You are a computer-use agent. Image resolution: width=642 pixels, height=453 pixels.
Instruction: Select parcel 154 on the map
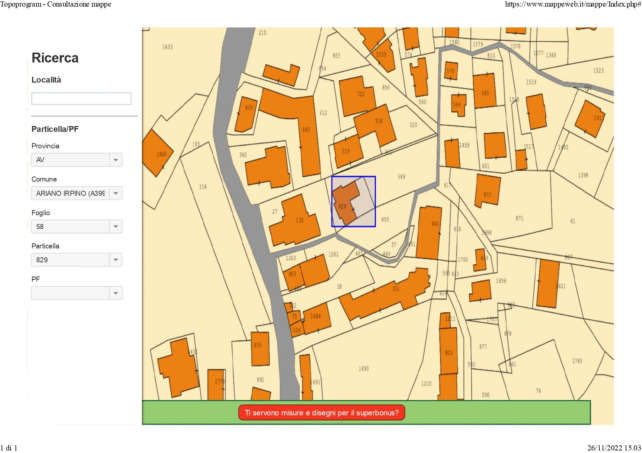(x=203, y=187)
